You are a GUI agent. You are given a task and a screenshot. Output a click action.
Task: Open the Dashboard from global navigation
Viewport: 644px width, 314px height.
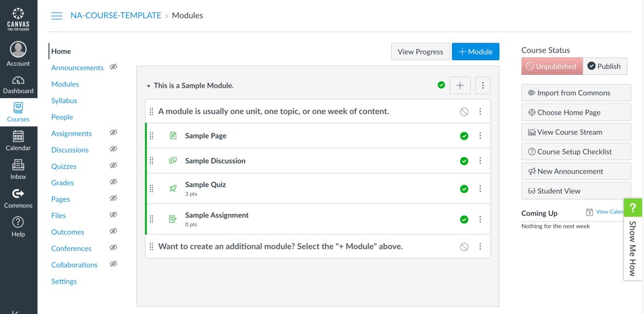tap(18, 85)
